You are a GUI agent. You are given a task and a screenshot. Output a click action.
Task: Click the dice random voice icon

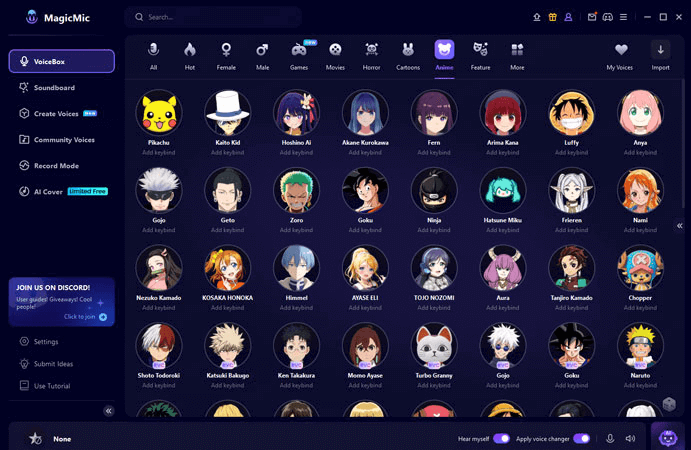pyautogui.click(x=669, y=404)
